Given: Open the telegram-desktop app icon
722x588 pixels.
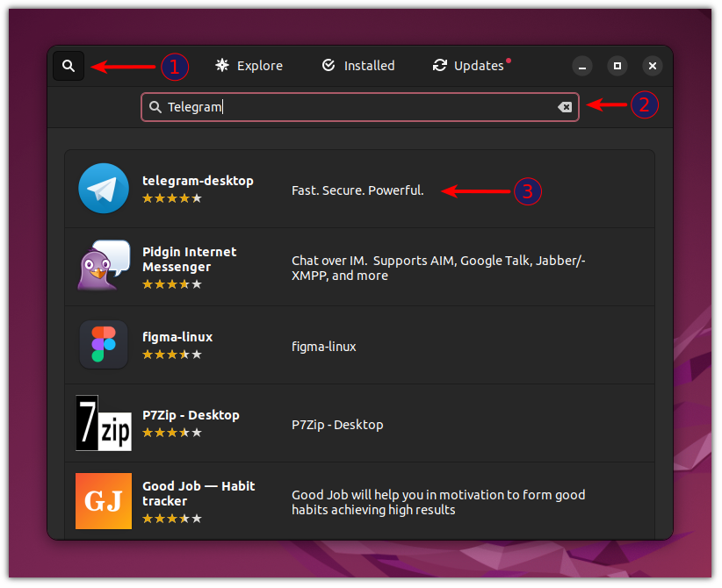Looking at the screenshot, I should 104,188.
